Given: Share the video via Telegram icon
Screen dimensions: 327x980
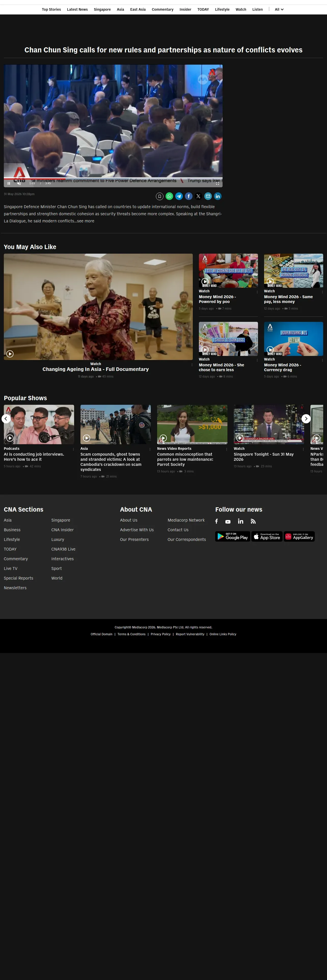Looking at the screenshot, I should point(179,196).
